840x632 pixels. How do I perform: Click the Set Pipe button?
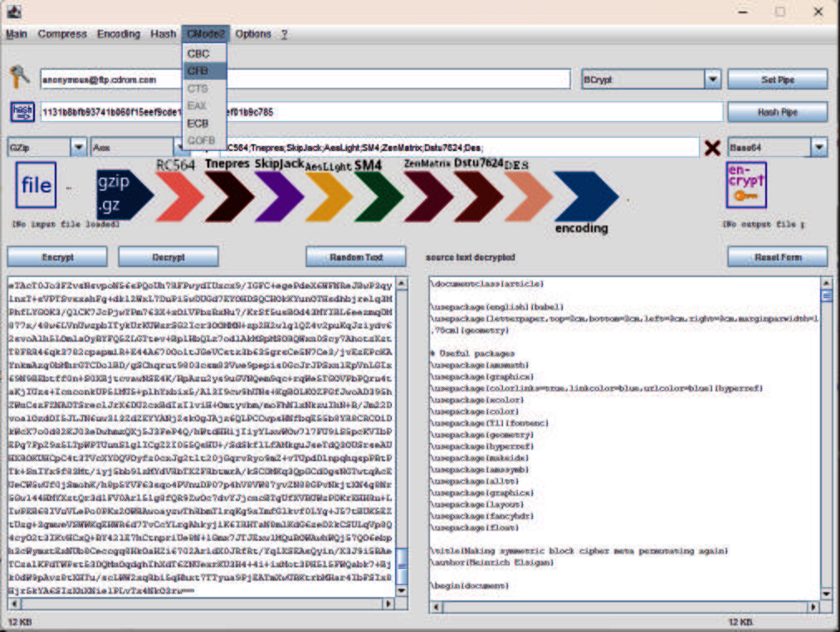coord(777,79)
